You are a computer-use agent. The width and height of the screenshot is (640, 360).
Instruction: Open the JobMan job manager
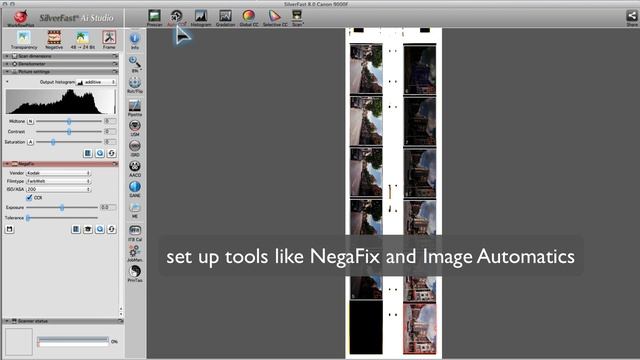(135, 253)
